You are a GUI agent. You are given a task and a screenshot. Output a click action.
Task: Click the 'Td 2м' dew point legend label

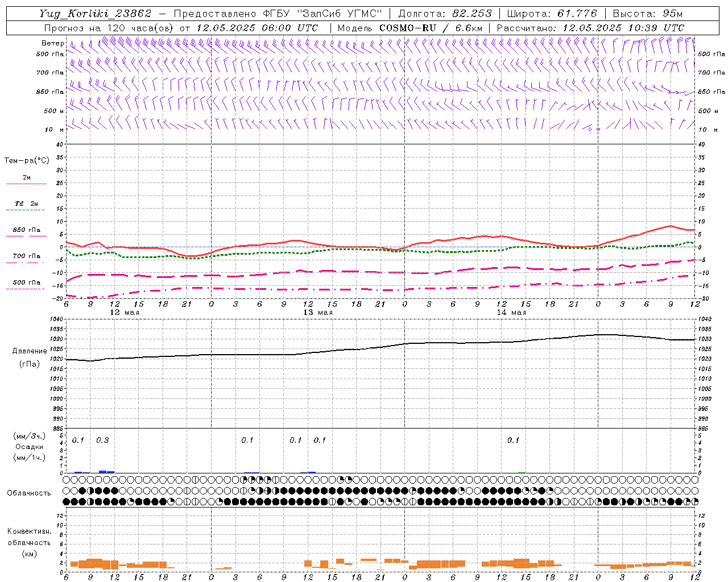pyautogui.click(x=26, y=203)
